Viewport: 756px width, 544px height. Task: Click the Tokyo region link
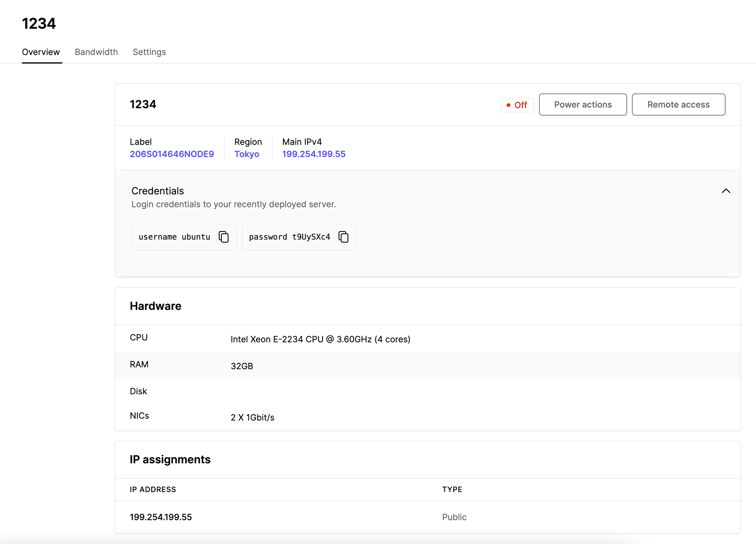tap(247, 154)
